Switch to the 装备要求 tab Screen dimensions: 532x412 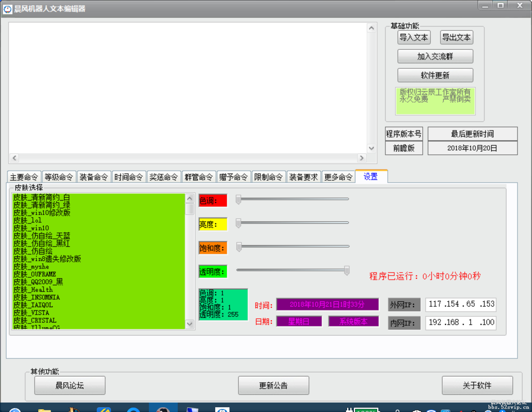tap(303, 176)
